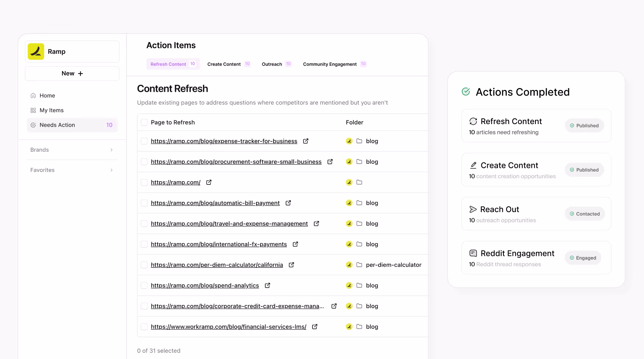Click '0 of 31 selected' status text
644x359 pixels.
click(x=159, y=351)
